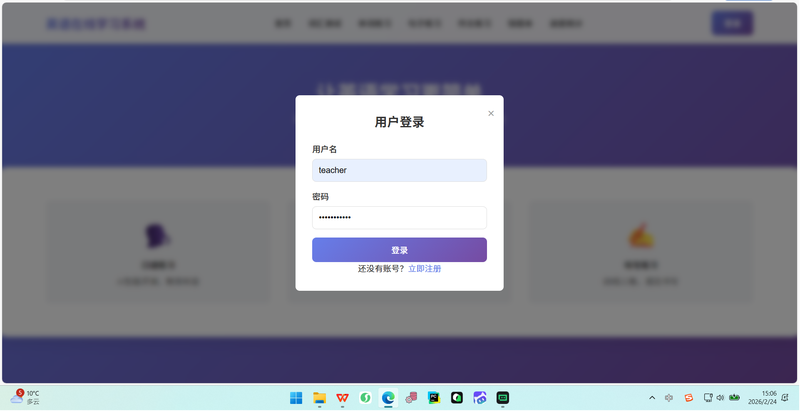Expand the hidden system tray icons
The height and width of the screenshot is (411, 800).
652,398
